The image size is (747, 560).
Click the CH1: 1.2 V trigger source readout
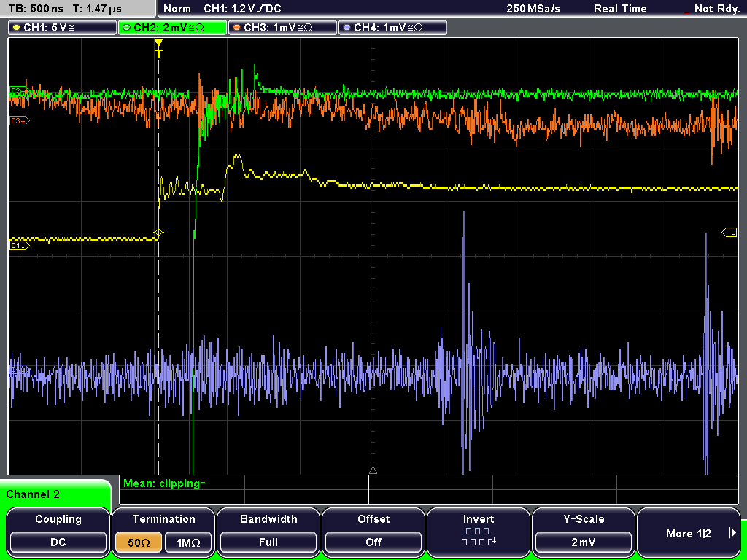point(242,9)
